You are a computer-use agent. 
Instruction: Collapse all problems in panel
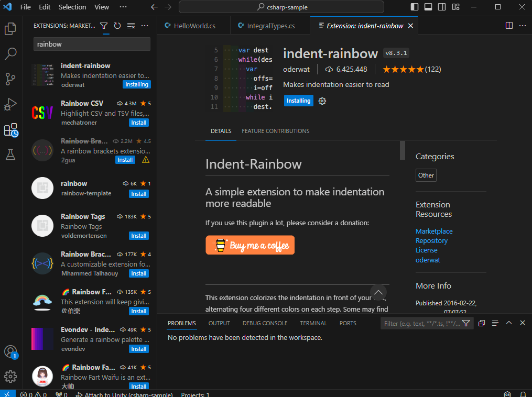(482, 324)
